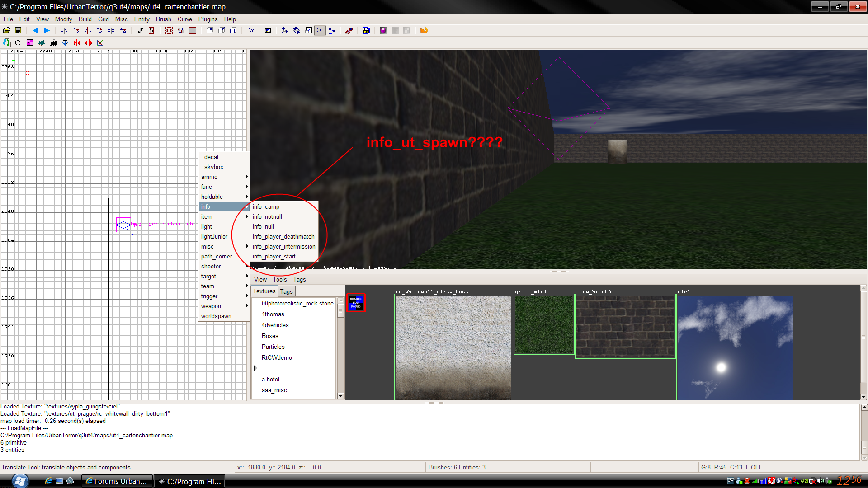
Task: Expand the ammo entity submenu
Action: (x=224, y=177)
